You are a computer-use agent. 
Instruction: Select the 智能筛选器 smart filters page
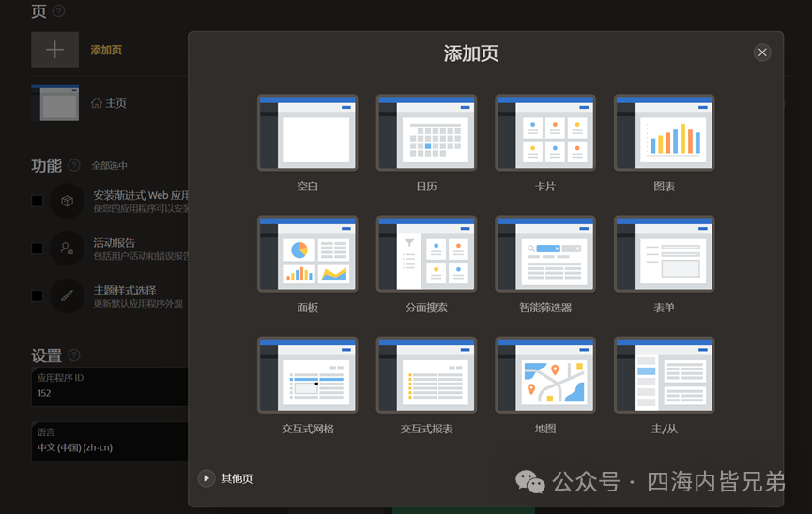click(545, 253)
